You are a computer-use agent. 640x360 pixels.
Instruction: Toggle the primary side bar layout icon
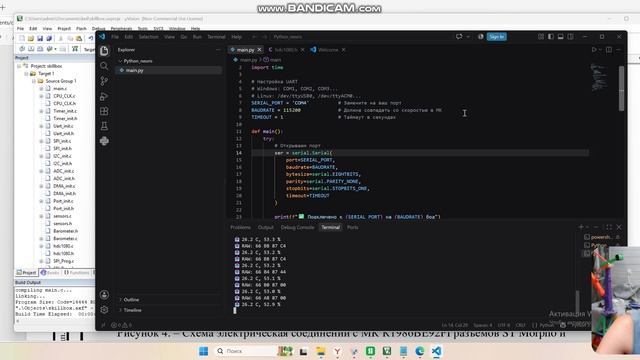tap(551, 37)
